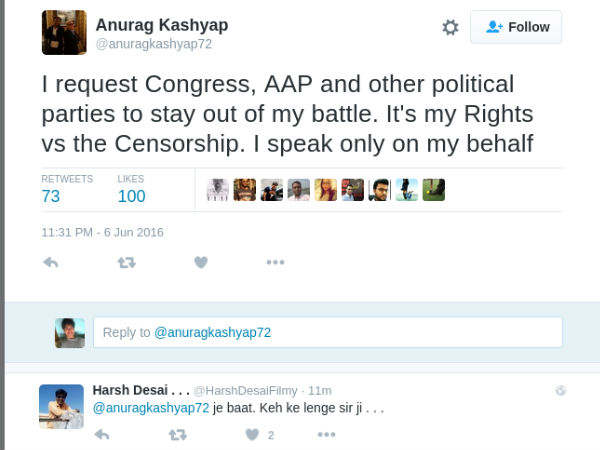Reply icon under Harsh Desai's tweet
Viewport: 600px width, 450px height.
pyautogui.click(x=102, y=435)
